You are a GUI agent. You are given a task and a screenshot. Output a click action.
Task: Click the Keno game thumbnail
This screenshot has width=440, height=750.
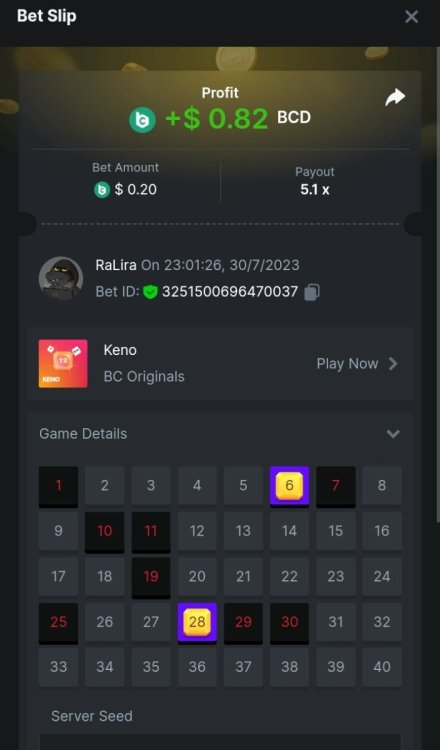tap(63, 364)
